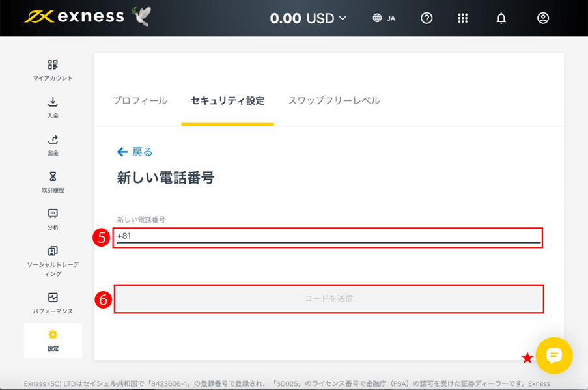Switch to the プロフィール tab
Screen dimensions: 588x390
point(140,101)
